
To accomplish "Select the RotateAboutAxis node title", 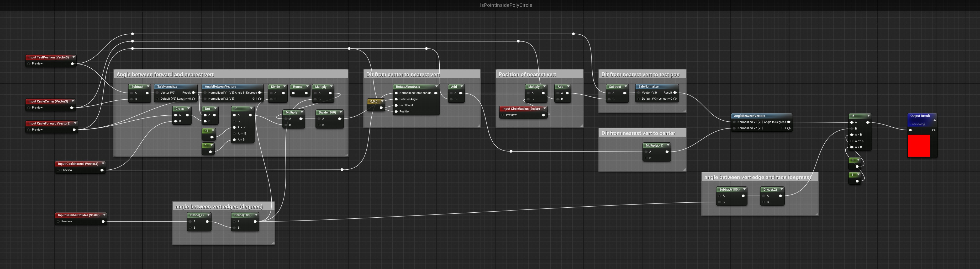I will coord(408,87).
